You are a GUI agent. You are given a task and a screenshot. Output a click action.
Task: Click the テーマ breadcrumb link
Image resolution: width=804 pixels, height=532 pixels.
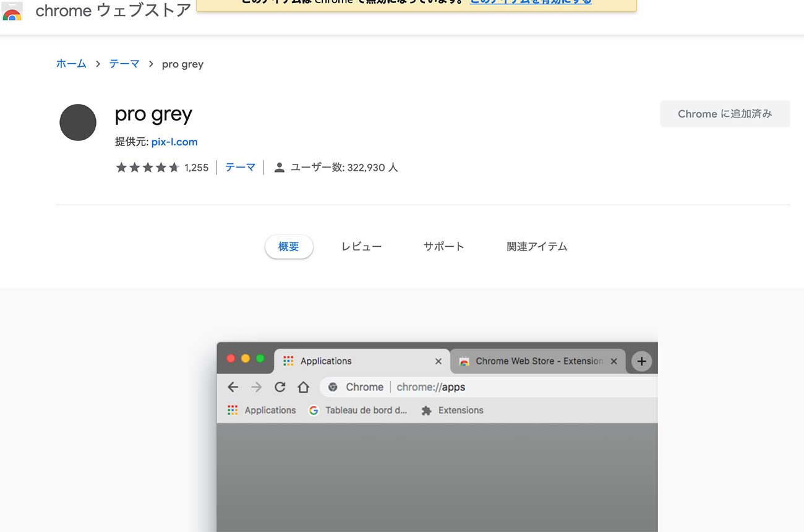[124, 64]
